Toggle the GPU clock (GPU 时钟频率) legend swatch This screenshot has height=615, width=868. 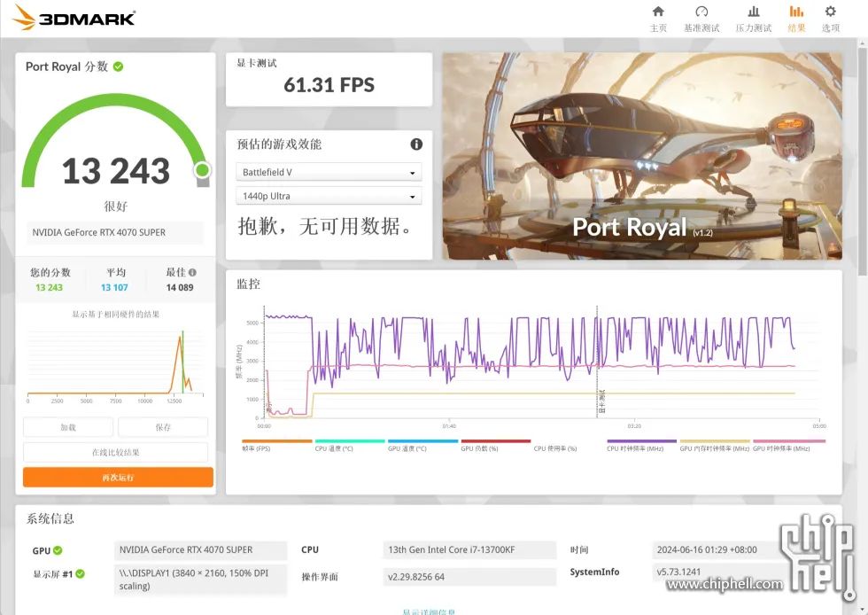(x=789, y=441)
